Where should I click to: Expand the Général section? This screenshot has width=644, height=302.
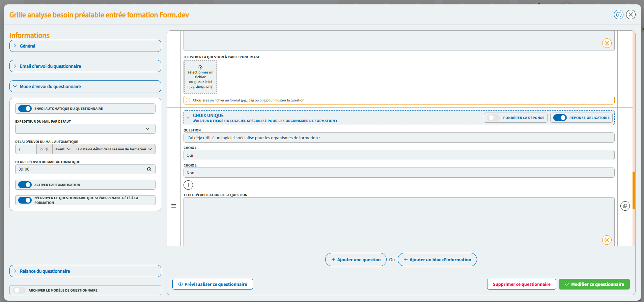85,46
